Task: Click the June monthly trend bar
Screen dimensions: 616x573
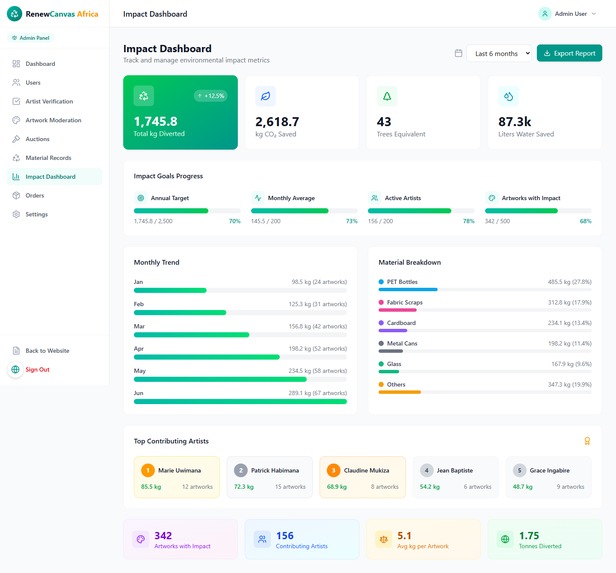Action: pos(240,402)
